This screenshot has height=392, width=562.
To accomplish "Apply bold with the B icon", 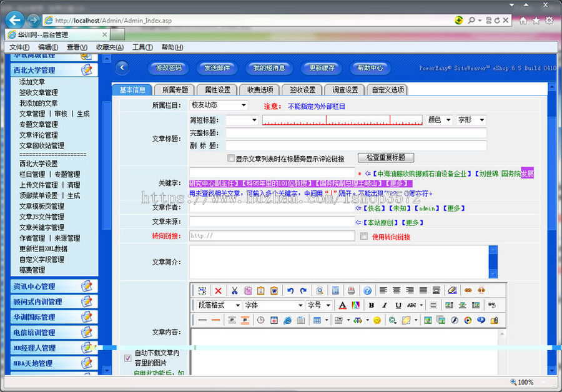I will click(372, 305).
